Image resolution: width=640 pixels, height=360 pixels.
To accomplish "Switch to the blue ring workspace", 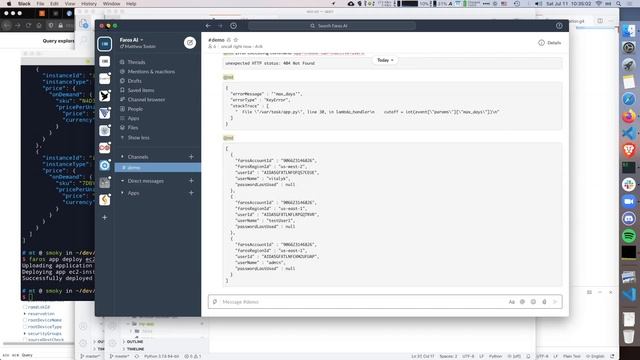I will (104, 165).
